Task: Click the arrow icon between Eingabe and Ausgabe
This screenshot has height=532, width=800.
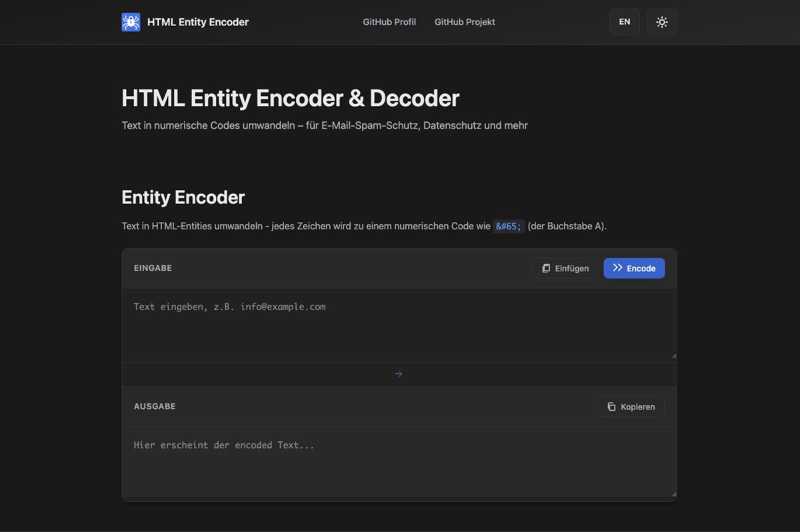Action: pos(399,373)
